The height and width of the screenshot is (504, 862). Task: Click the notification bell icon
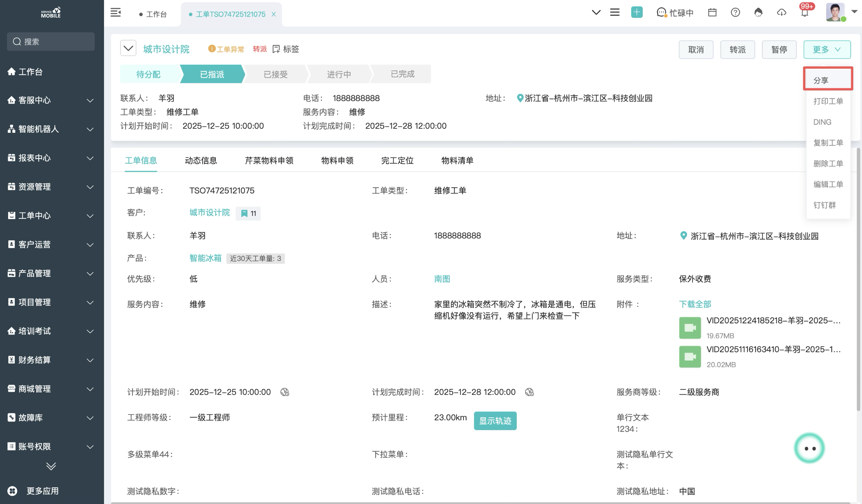(x=804, y=13)
